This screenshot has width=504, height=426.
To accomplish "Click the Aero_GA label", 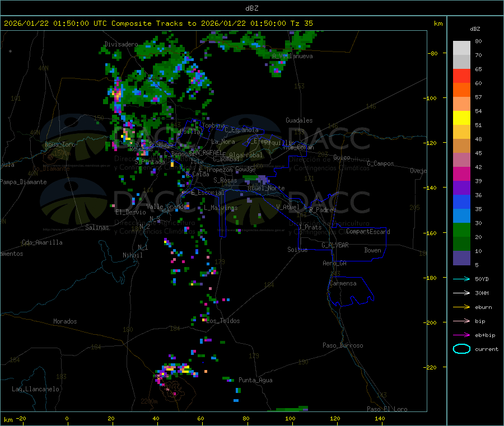I will tap(334, 264).
